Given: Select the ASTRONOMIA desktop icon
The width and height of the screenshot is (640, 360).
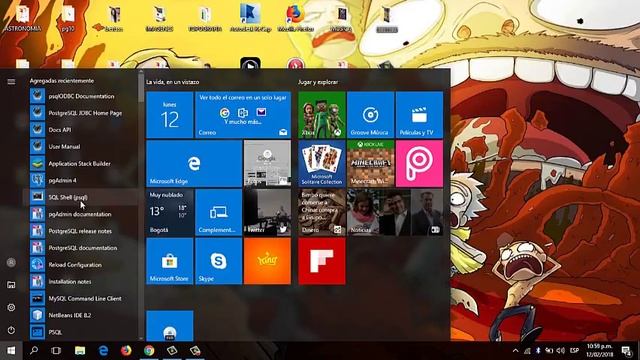Looking at the screenshot, I should (x=23, y=18).
